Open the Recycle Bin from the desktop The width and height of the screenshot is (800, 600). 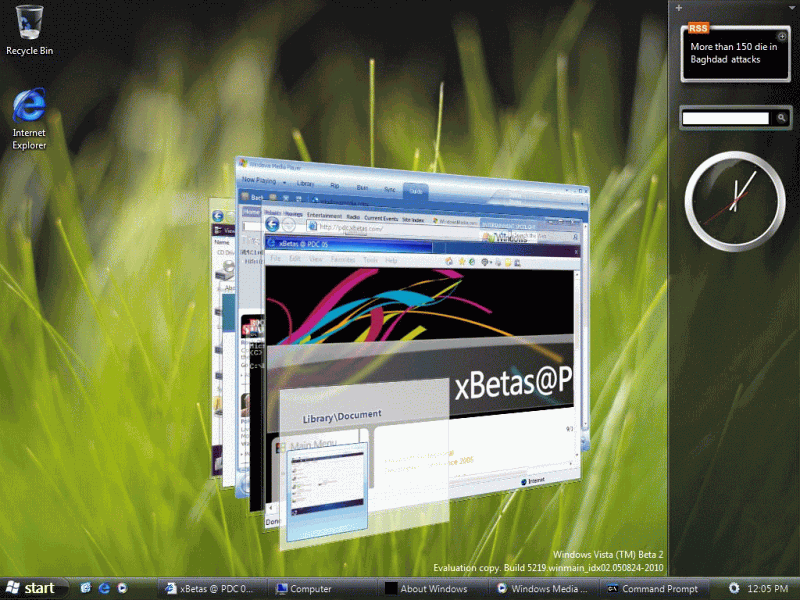coord(27,20)
